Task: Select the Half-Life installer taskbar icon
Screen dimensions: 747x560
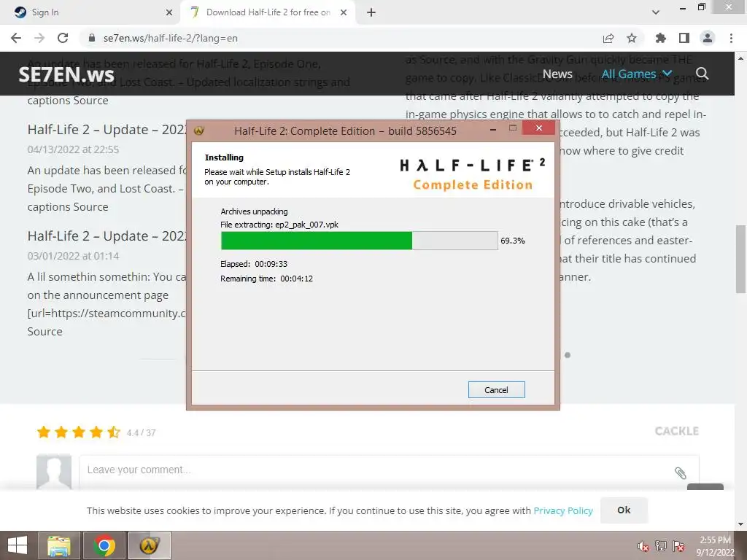Action: [x=149, y=545]
